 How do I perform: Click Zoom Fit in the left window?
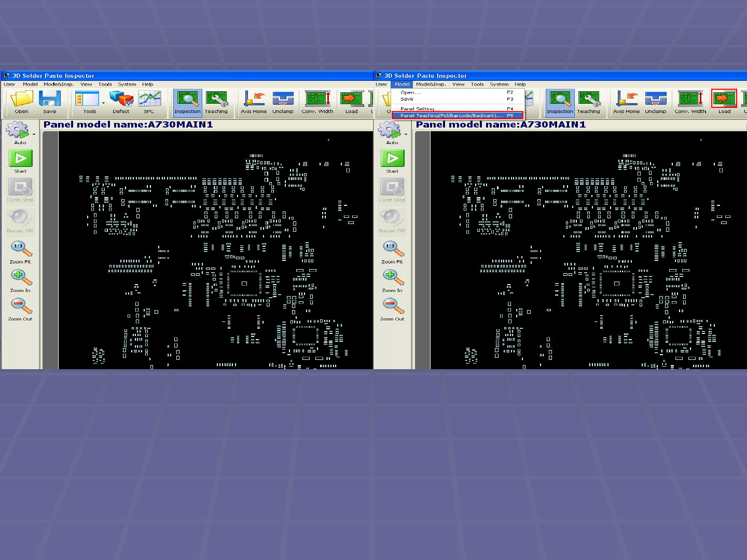pyautogui.click(x=20, y=252)
